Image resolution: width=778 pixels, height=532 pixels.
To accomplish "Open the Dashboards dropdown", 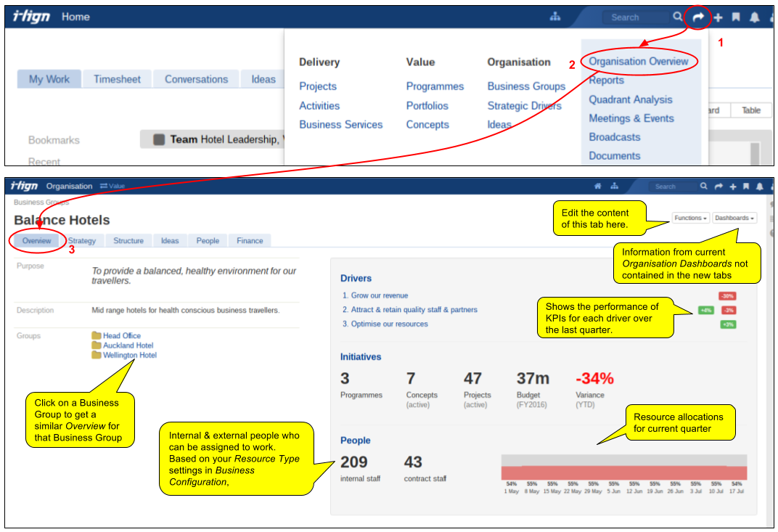I will pos(734,218).
